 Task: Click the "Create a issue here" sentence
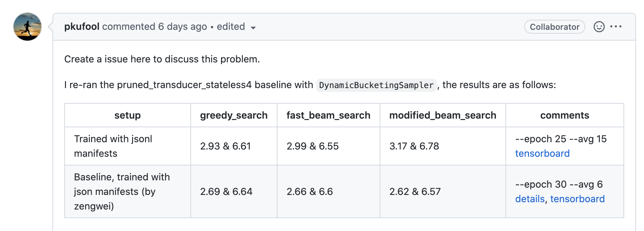click(162, 59)
